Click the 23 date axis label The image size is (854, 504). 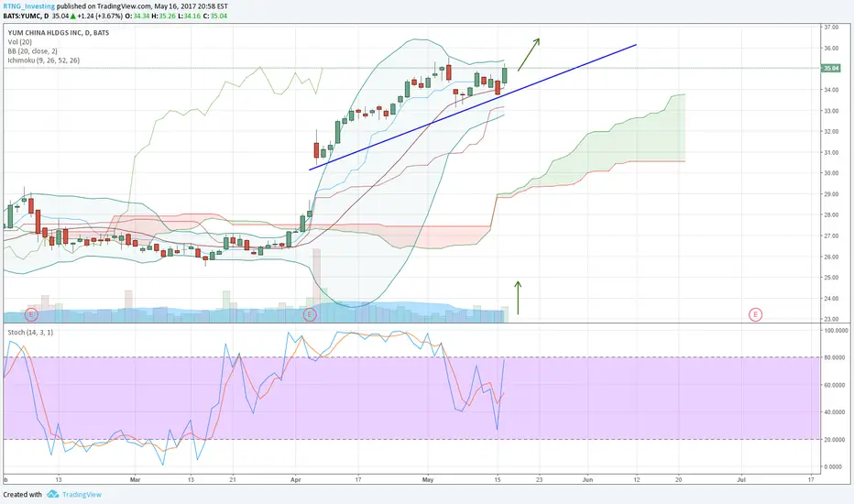tap(539, 480)
